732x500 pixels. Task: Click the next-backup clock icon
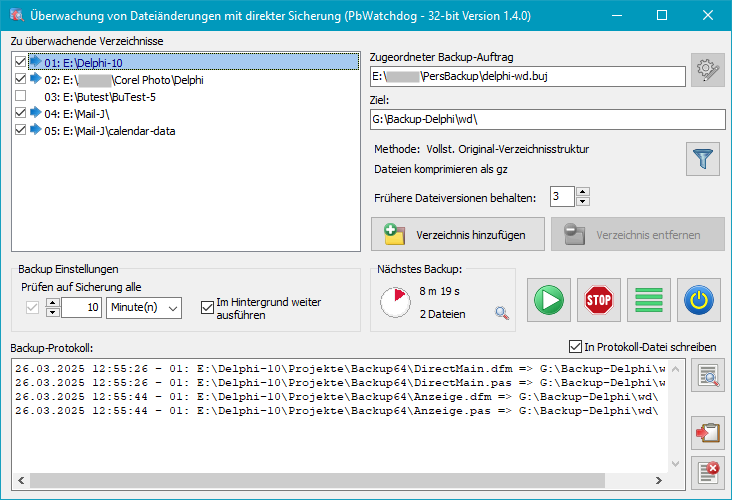pos(395,302)
